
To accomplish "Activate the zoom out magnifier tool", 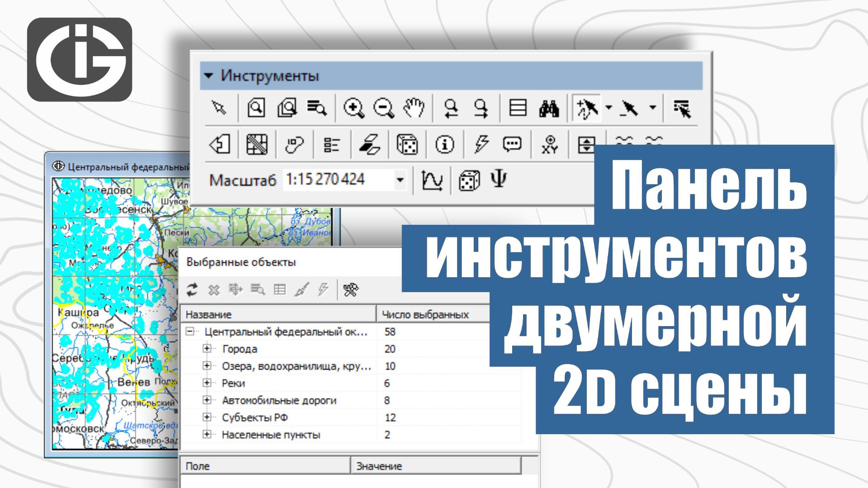I will tap(384, 109).
